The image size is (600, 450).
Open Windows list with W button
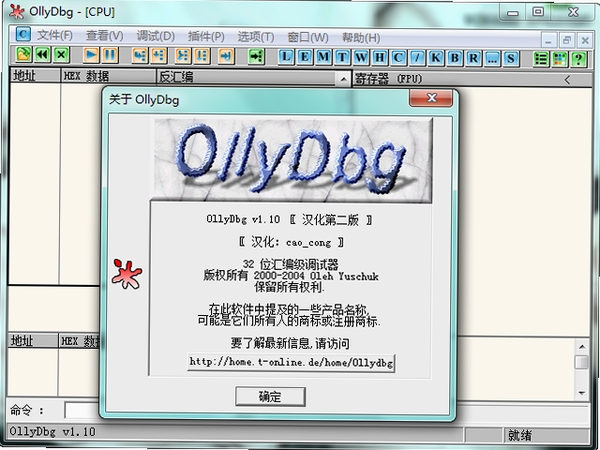point(361,57)
